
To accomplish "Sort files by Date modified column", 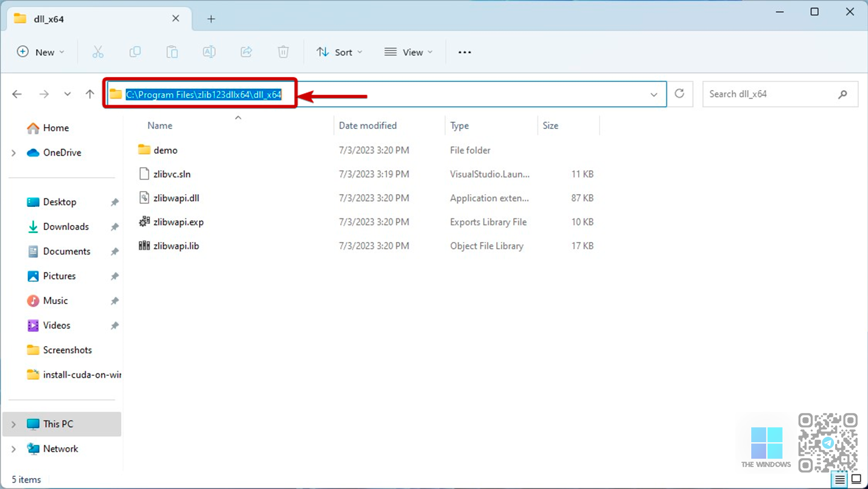I will (x=368, y=125).
